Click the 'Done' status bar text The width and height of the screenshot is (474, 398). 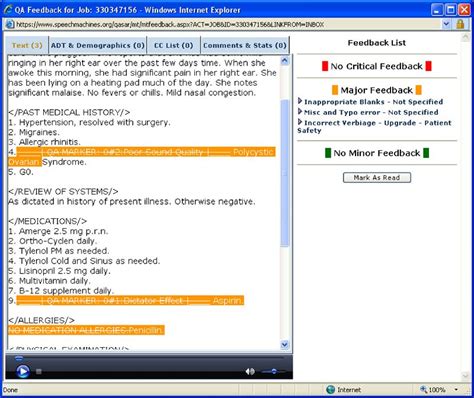(x=10, y=389)
